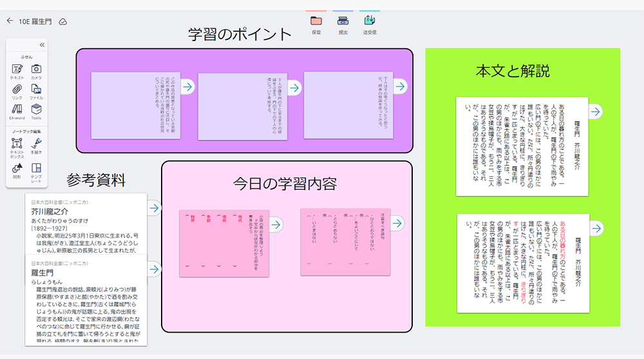Click the 本文と解説 heading
This screenshot has height=359, width=644.
coord(513,71)
